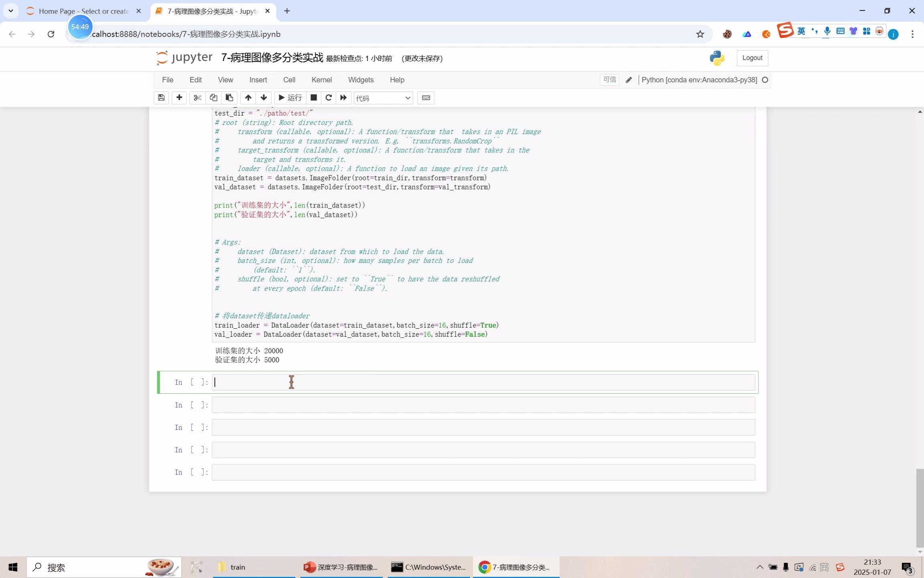This screenshot has height=578, width=924.
Task: Save notebook with the floppy disk icon
Action: pos(161,98)
